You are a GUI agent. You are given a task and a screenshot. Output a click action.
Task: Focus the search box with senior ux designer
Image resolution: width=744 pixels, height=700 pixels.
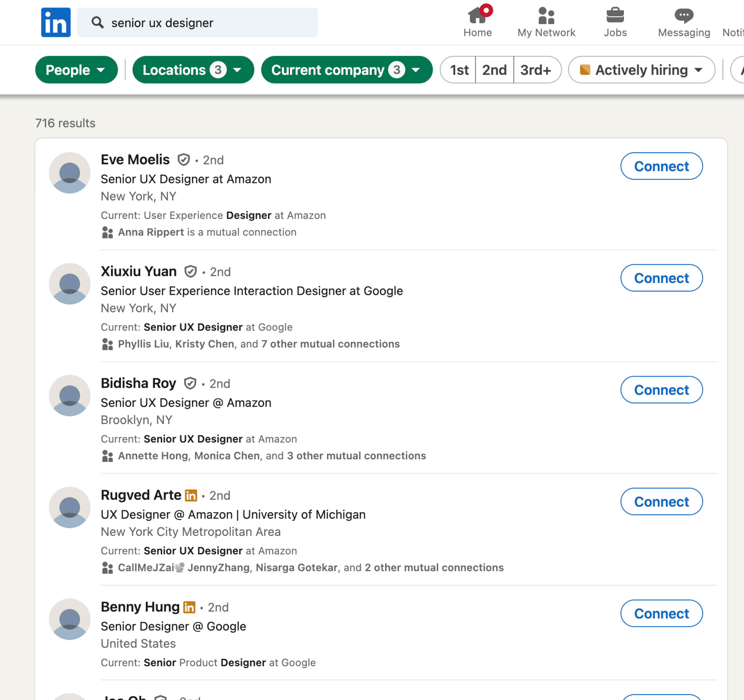(x=197, y=22)
